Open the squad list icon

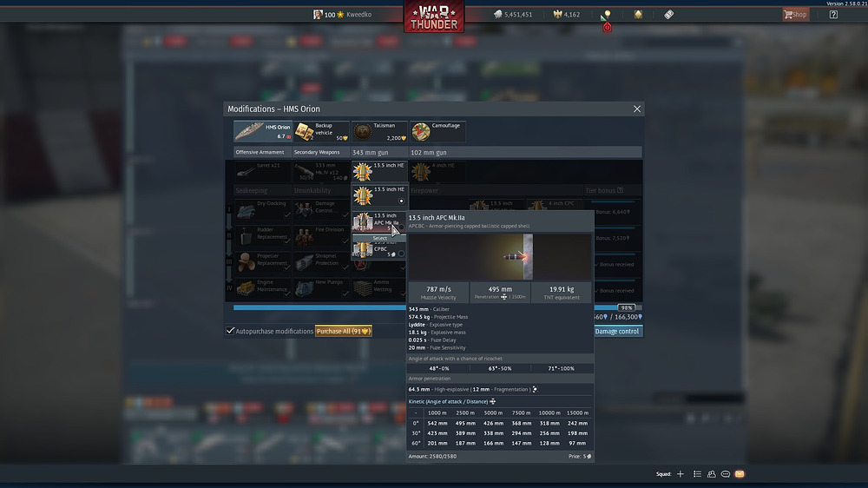pyautogui.click(x=697, y=474)
